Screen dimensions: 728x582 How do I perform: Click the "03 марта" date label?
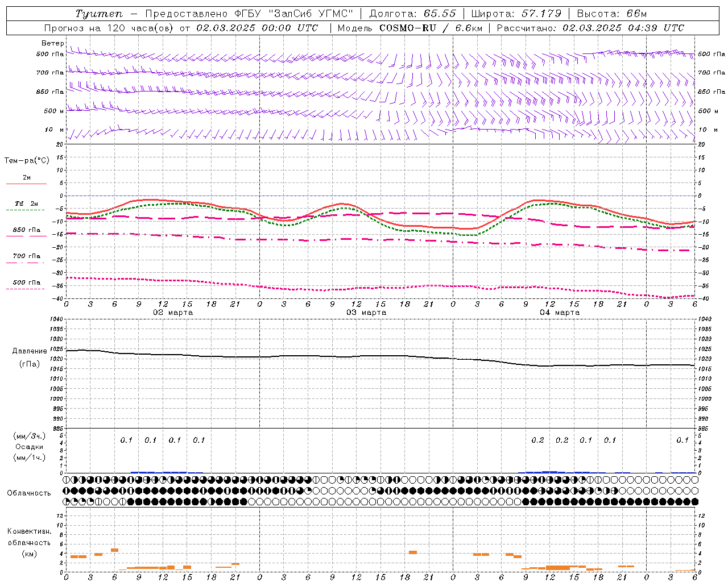point(366,313)
